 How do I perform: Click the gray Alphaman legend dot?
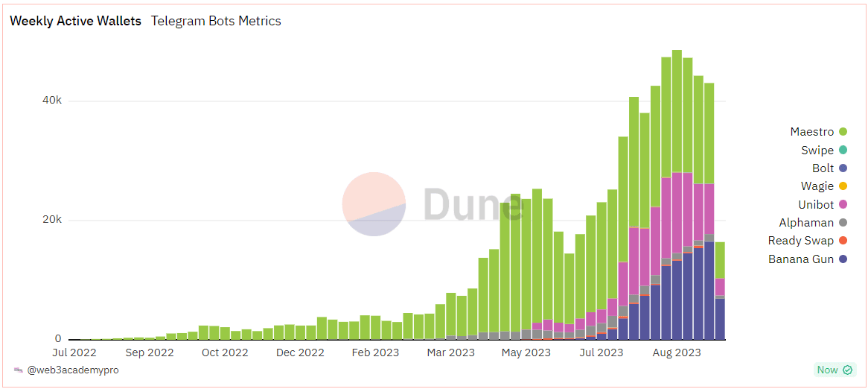coord(843,223)
